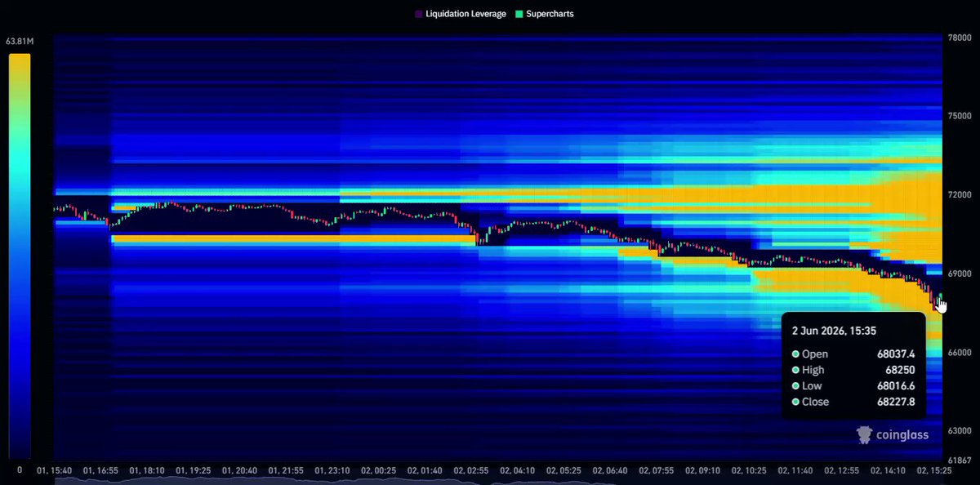
Task: Click the 02, 05:25 time axis label
Action: click(563, 470)
